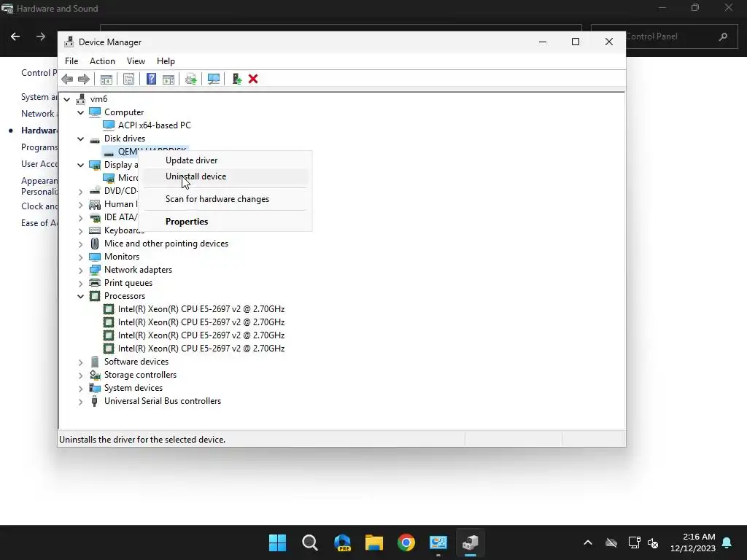This screenshot has width=747, height=560.
Task: Click the Forward arrow in Device Manager toolbar
Action: (x=84, y=79)
